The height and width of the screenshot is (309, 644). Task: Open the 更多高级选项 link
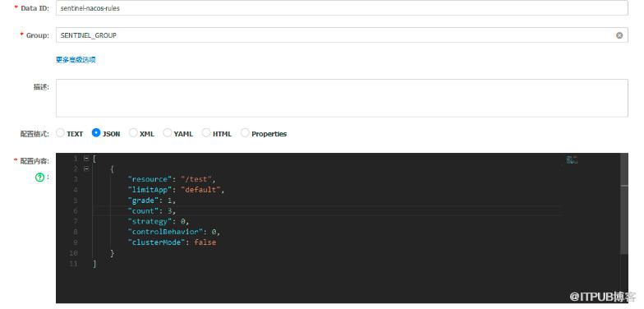click(x=76, y=59)
